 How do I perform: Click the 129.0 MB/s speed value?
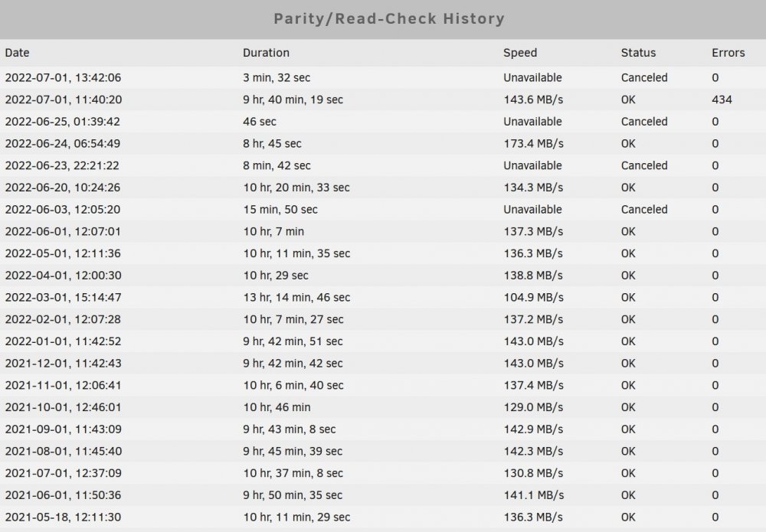click(x=533, y=407)
